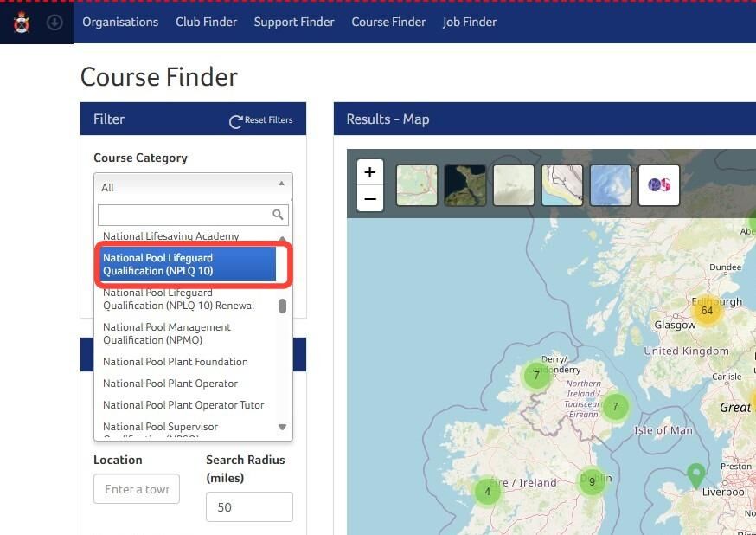Click the RLSS crest logo

pos(22,23)
